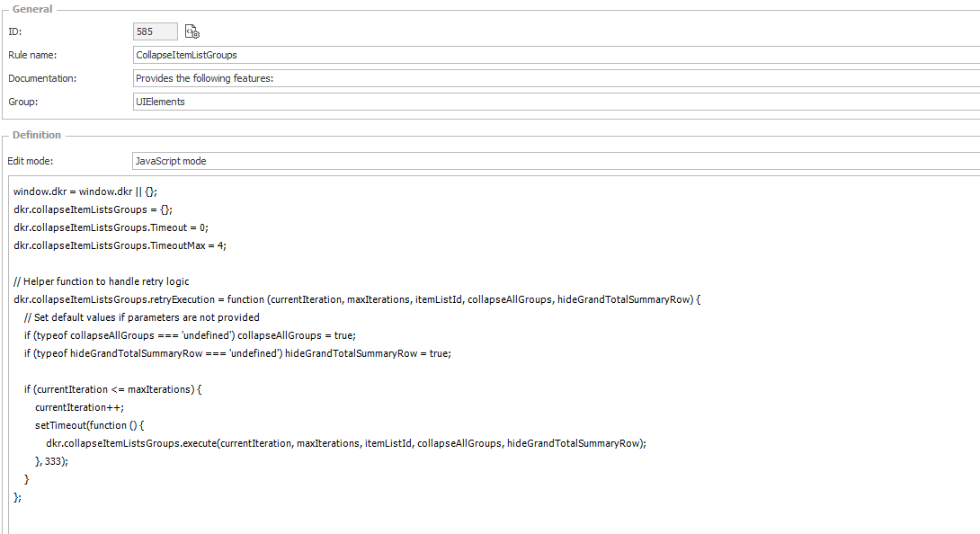The image size is (980, 534).
Task: Click the General section header
Action: [32, 9]
